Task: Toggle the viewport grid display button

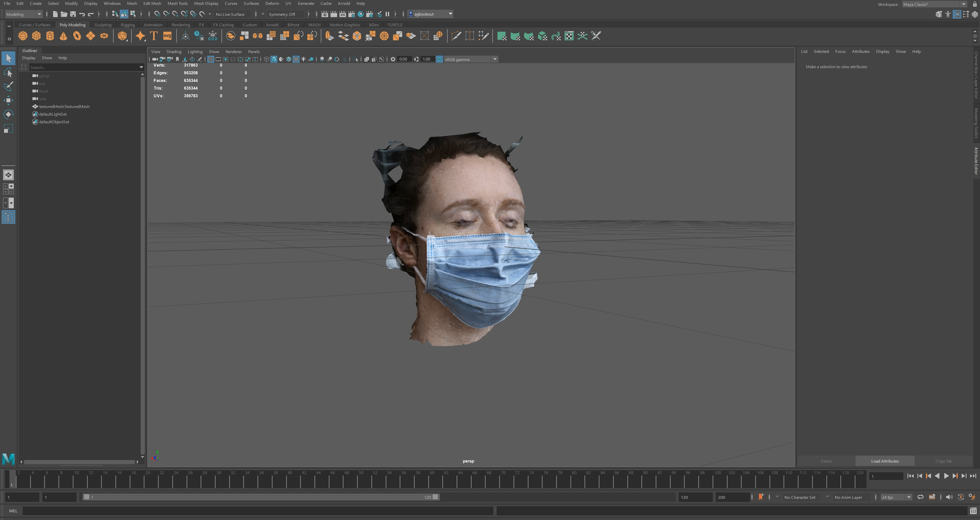Action: pyautogui.click(x=210, y=59)
